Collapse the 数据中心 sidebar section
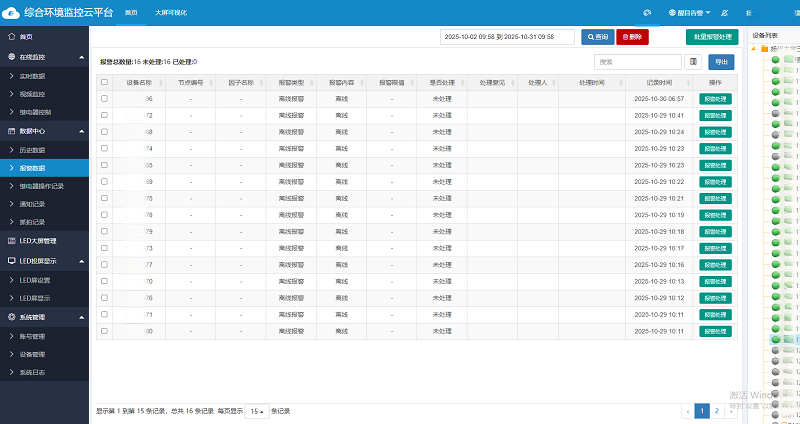The width and height of the screenshot is (800, 424). (x=82, y=131)
